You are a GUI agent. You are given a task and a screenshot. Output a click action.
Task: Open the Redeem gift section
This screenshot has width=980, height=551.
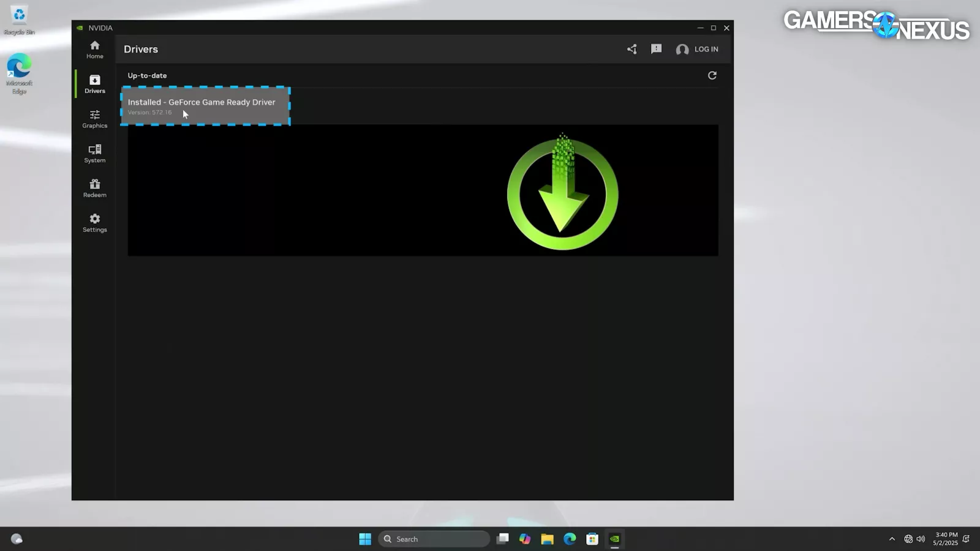click(x=94, y=188)
